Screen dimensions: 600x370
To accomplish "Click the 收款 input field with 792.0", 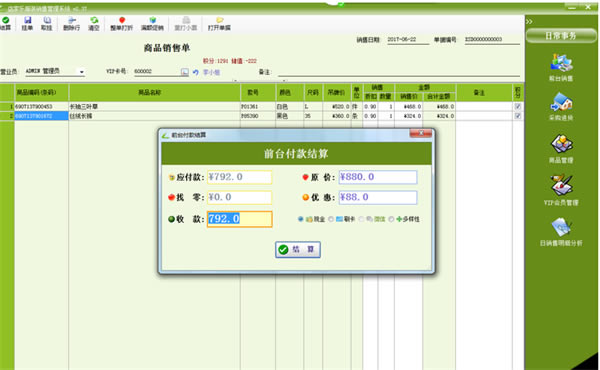I will point(240,219).
